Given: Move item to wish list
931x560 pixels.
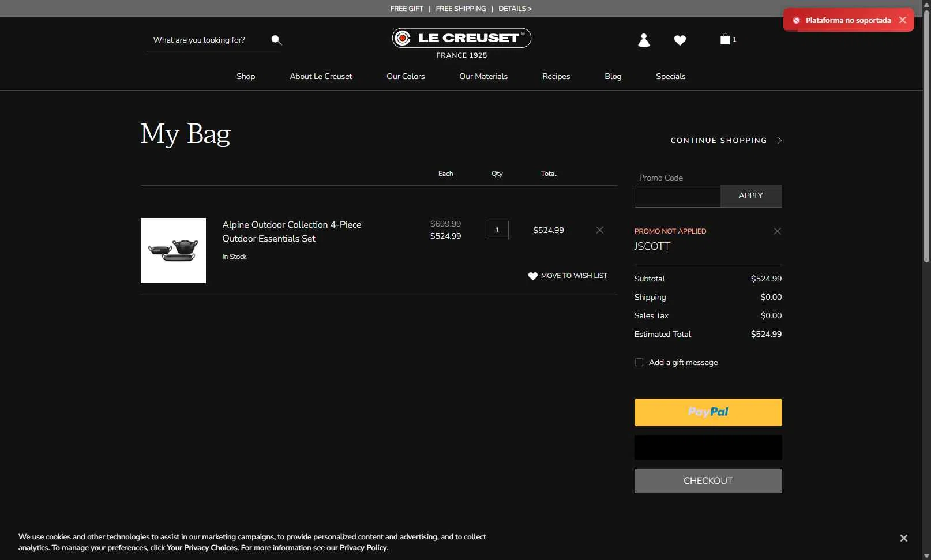Looking at the screenshot, I should (574, 276).
